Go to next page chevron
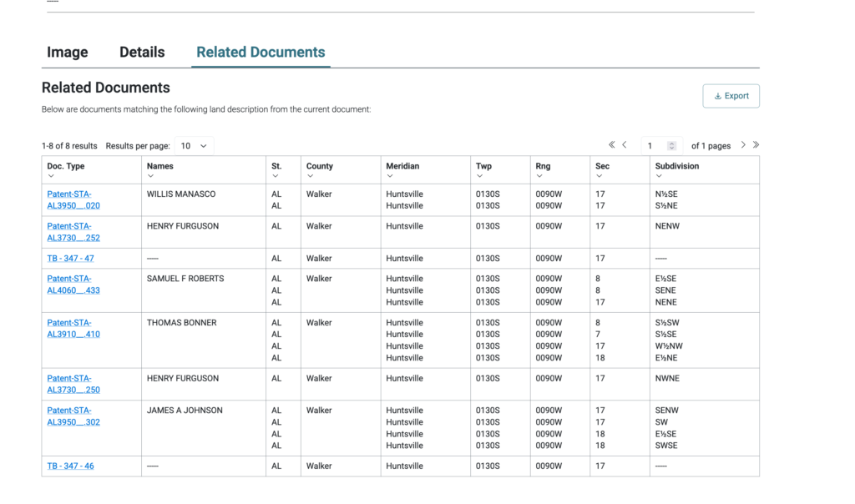Image resolution: width=855 pixels, height=504 pixels. pyautogui.click(x=742, y=145)
